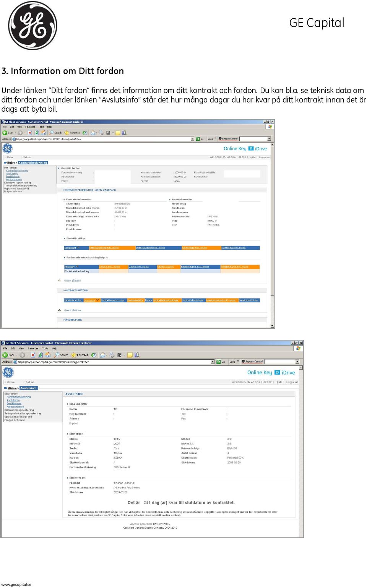Open SupportCentral dropdown in the Avslutsinfo browser window
Viewport: 367px width, 588px height.
(x=297, y=362)
